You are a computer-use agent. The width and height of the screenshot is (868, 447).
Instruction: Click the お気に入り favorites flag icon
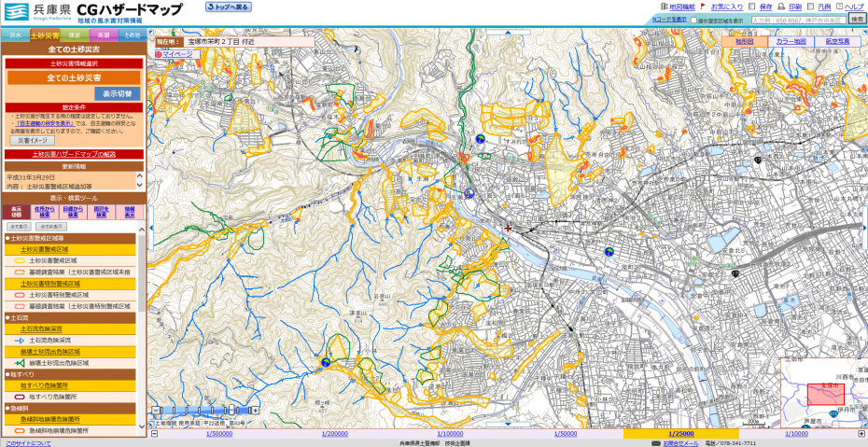703,7
